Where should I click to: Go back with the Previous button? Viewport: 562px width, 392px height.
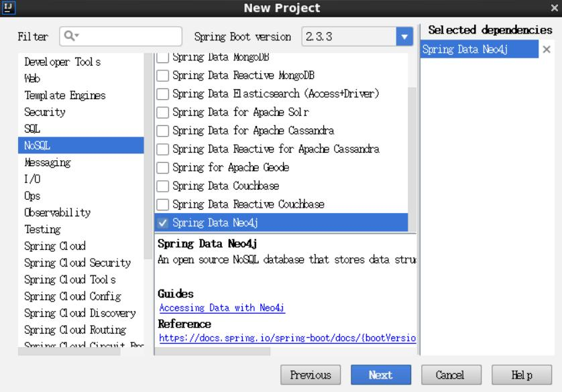(311, 375)
